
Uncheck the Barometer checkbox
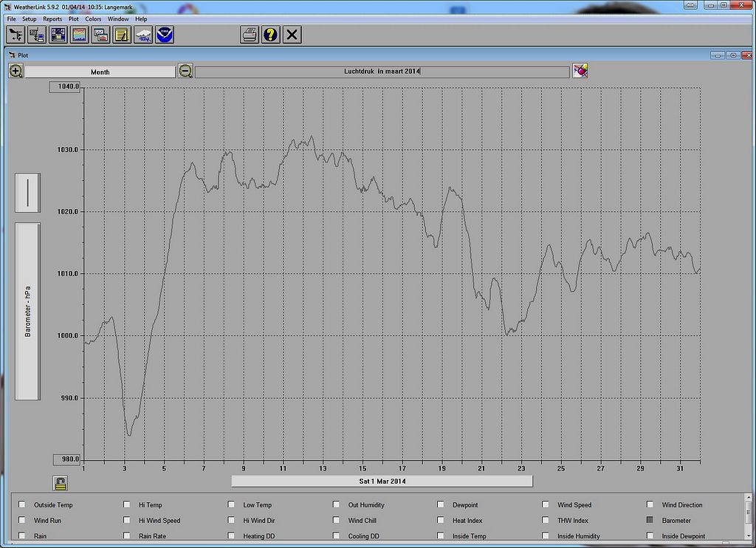click(650, 521)
